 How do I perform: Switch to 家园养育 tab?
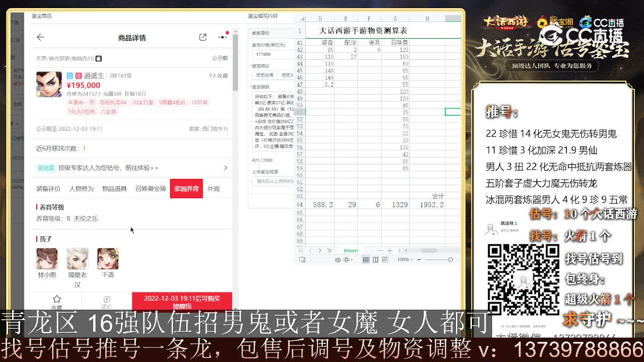187,189
